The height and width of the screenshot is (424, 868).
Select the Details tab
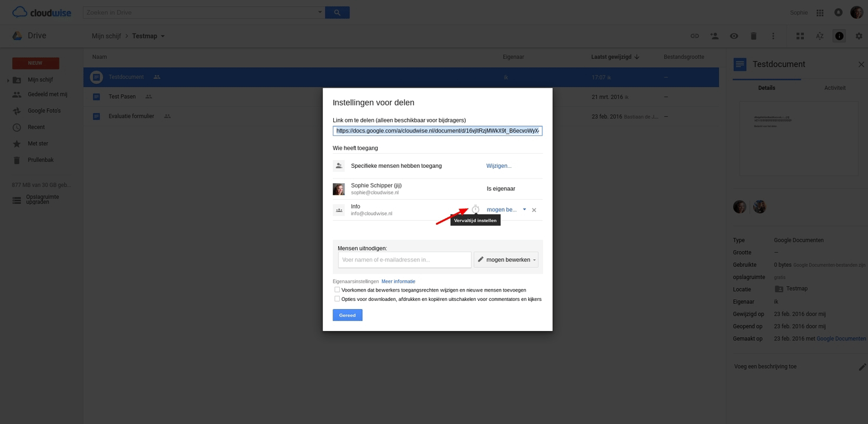coord(767,88)
